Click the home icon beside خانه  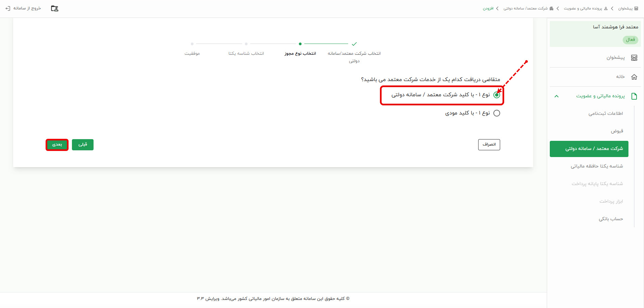634,77
